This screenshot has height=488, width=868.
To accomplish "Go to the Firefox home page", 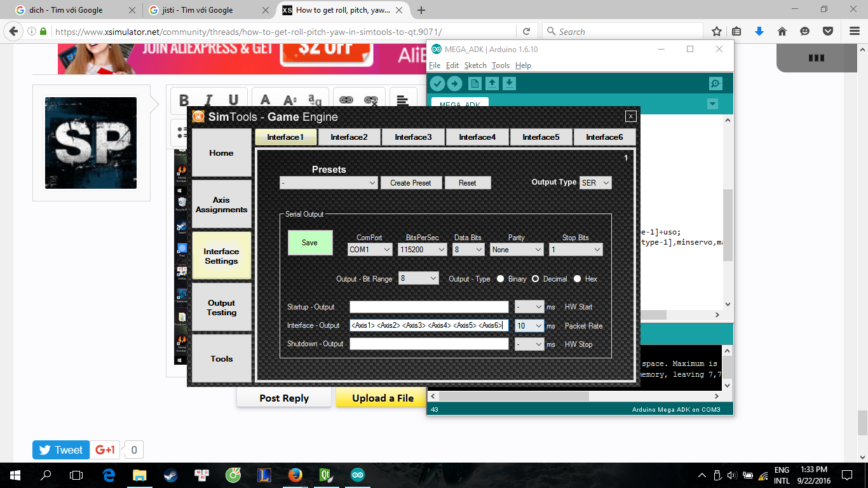I will [782, 31].
